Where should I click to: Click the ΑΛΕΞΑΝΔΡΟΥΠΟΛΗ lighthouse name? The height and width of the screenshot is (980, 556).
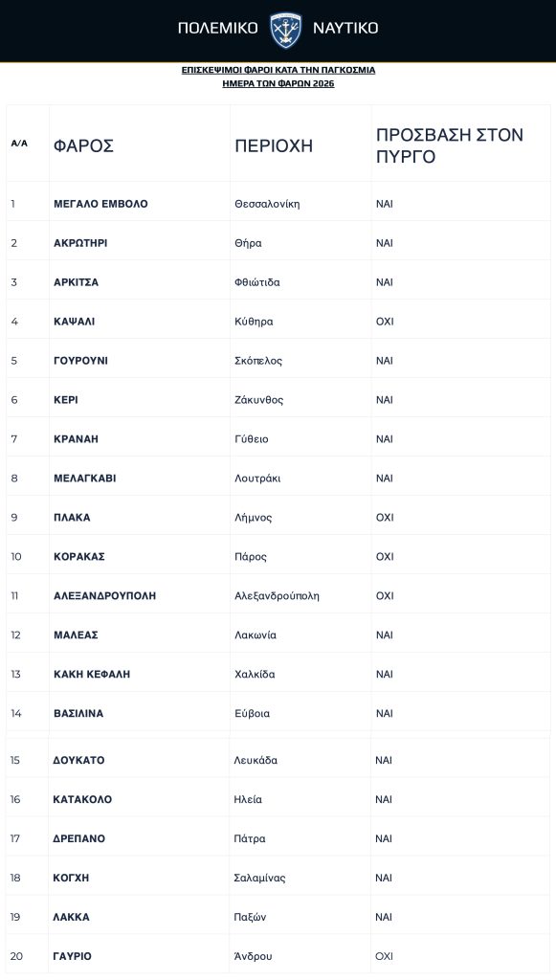[x=105, y=595]
